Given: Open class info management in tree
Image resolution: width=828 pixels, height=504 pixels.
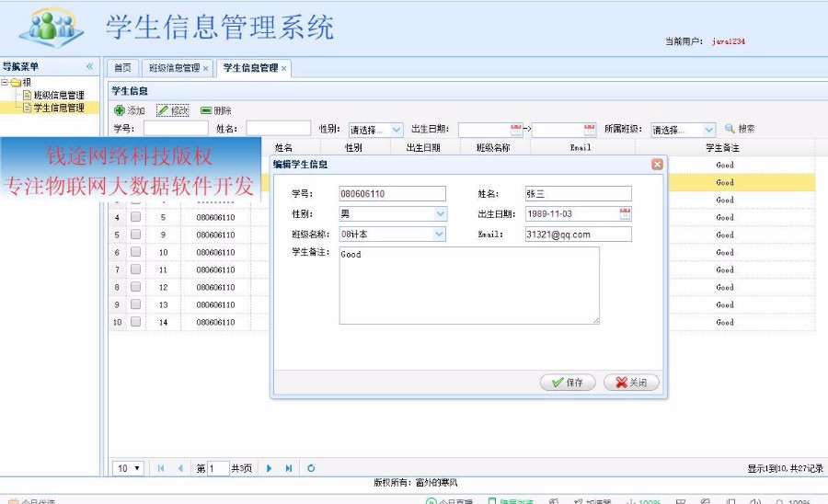Looking at the screenshot, I should tap(59, 95).
